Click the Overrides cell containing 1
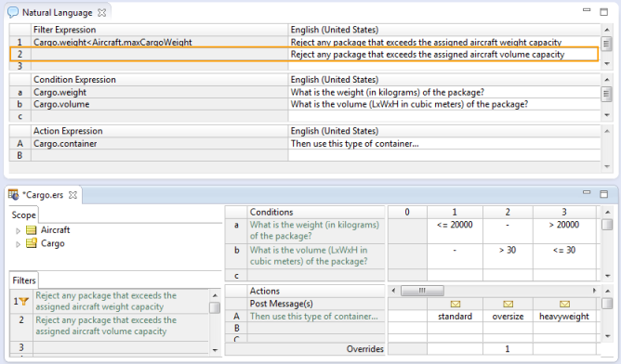This screenshot has height=364, width=621. 509,349
